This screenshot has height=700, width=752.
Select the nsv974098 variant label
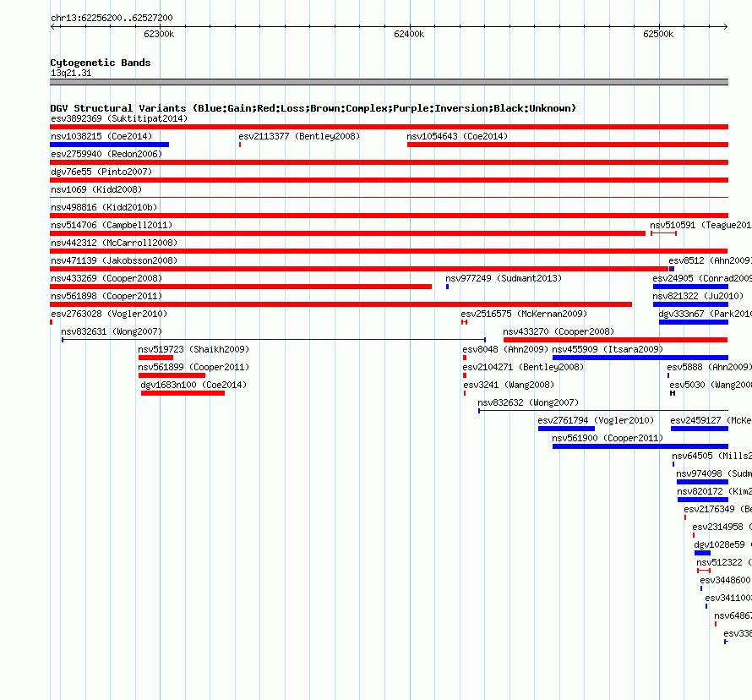tap(714, 473)
